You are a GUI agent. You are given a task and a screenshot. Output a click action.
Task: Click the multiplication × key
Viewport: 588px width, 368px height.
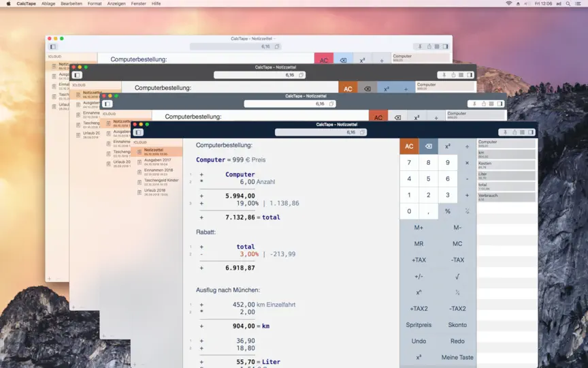467,163
